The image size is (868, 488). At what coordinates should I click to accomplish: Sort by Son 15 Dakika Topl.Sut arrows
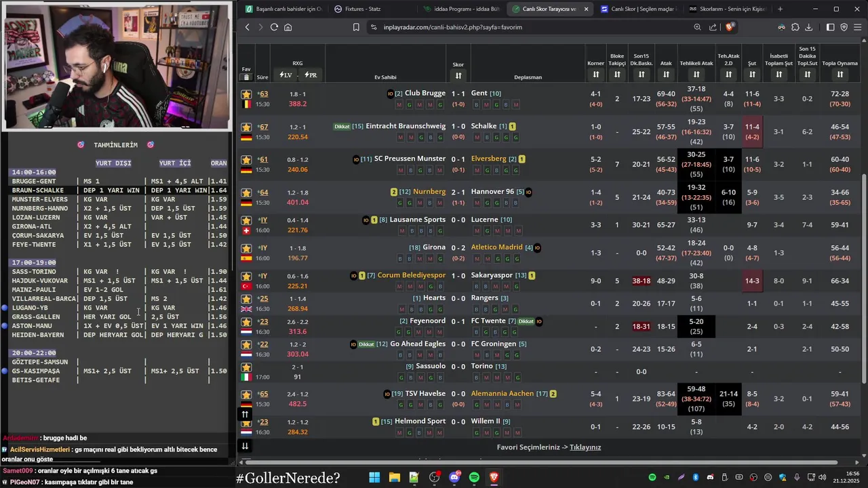pyautogui.click(x=807, y=74)
